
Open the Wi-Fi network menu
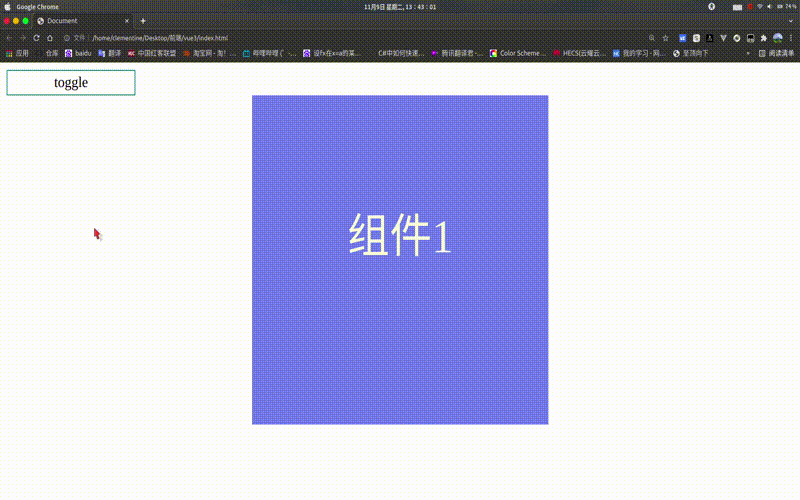click(760, 7)
